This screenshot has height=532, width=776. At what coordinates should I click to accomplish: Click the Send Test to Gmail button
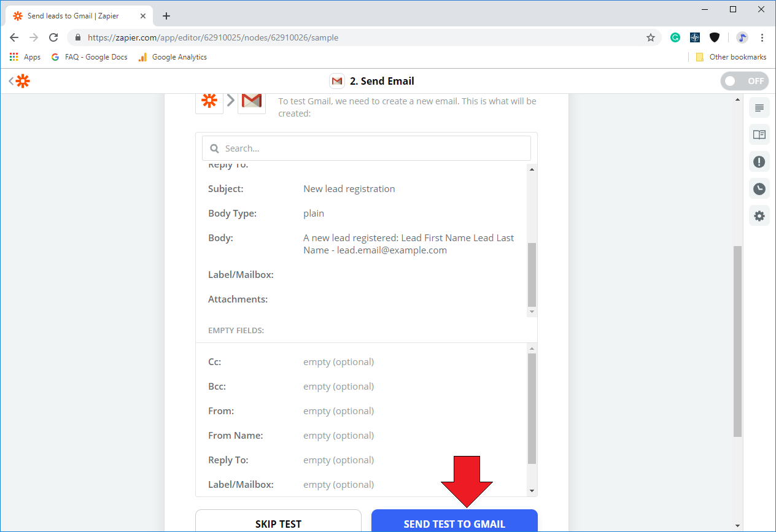tap(454, 522)
